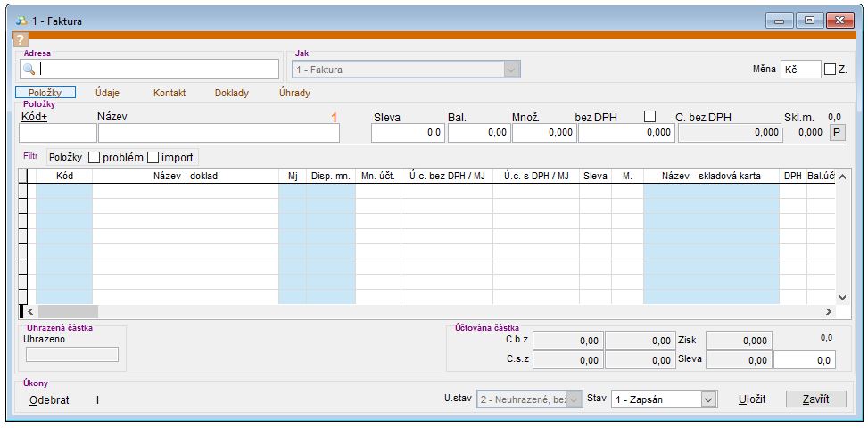The image size is (868, 428).
Task: Enable the Z. checkbox next to currency
Action: 831,70
